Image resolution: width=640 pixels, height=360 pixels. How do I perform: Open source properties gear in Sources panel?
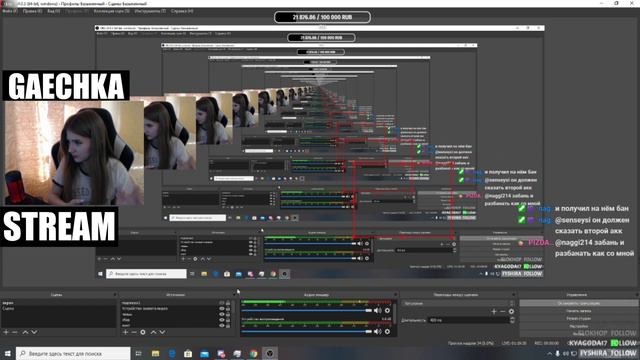(143, 332)
